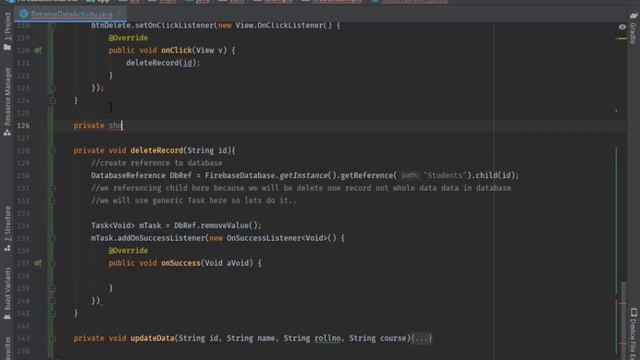The image size is (640, 360).
Task: Click the app breadcrumb in navigation bar
Action: click(x=99, y=1)
